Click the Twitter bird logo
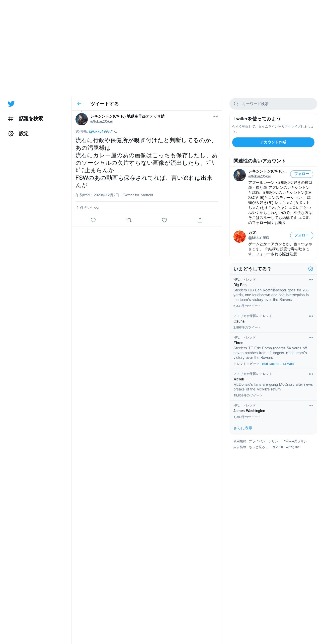The image size is (322, 644). [11, 104]
